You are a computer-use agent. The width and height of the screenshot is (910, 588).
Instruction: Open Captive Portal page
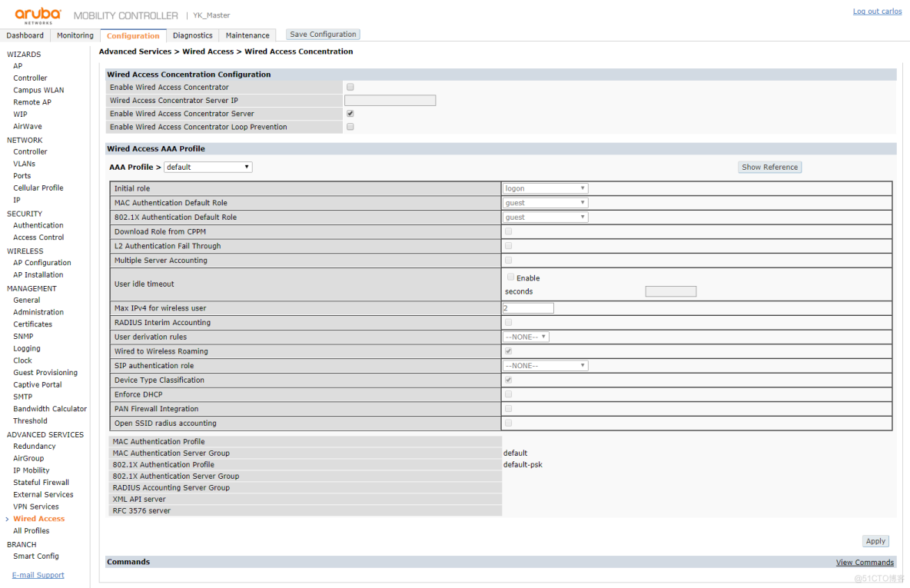[38, 385]
